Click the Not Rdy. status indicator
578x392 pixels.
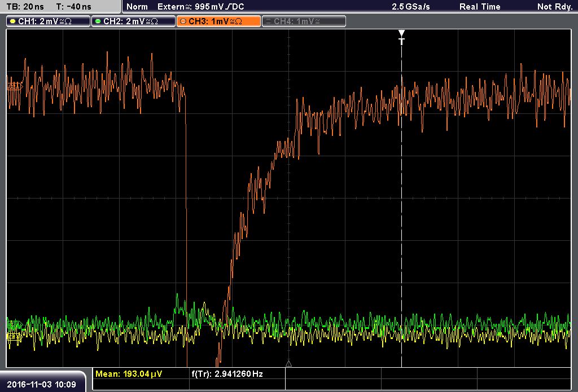(554, 7)
